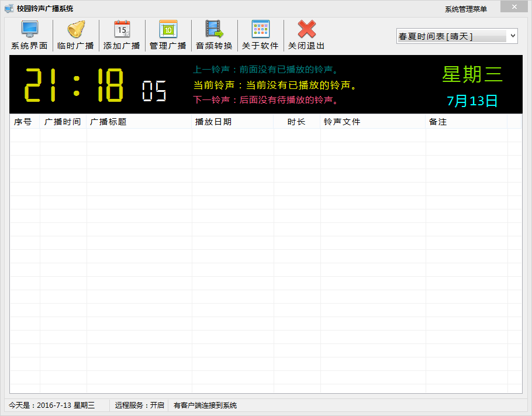This screenshot has height=416, width=532.
Task: Click 关闭退出 red X icon
Action: (x=306, y=29)
